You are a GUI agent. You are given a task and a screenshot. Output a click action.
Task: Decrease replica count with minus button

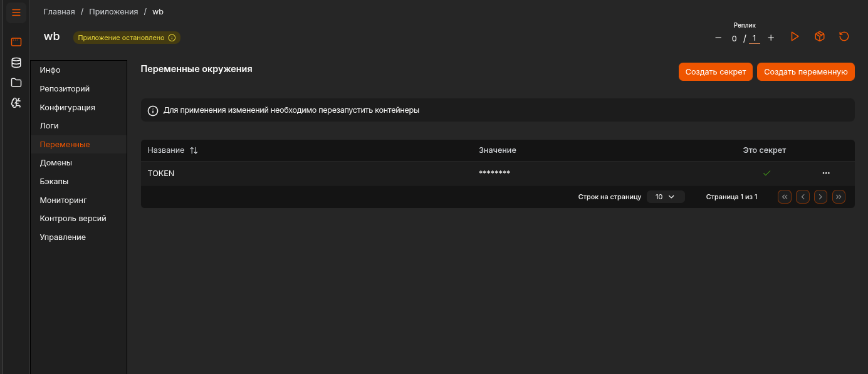click(718, 38)
